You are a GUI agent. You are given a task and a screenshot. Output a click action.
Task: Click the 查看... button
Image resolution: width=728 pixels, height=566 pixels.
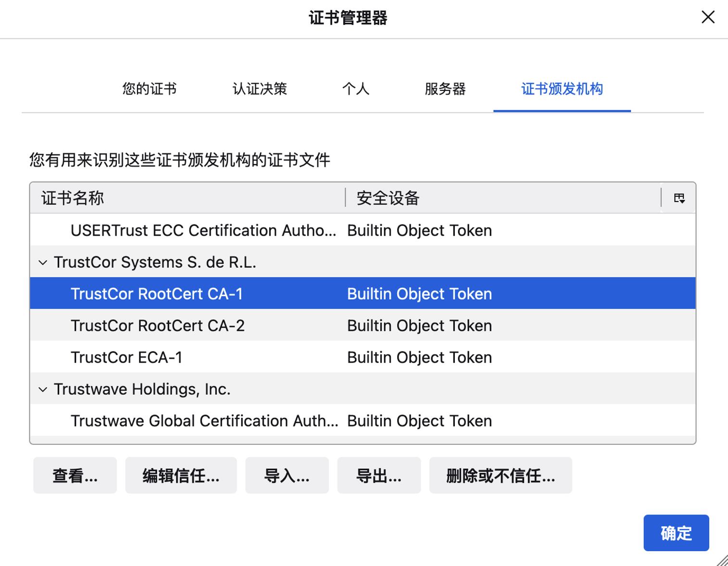pos(75,476)
